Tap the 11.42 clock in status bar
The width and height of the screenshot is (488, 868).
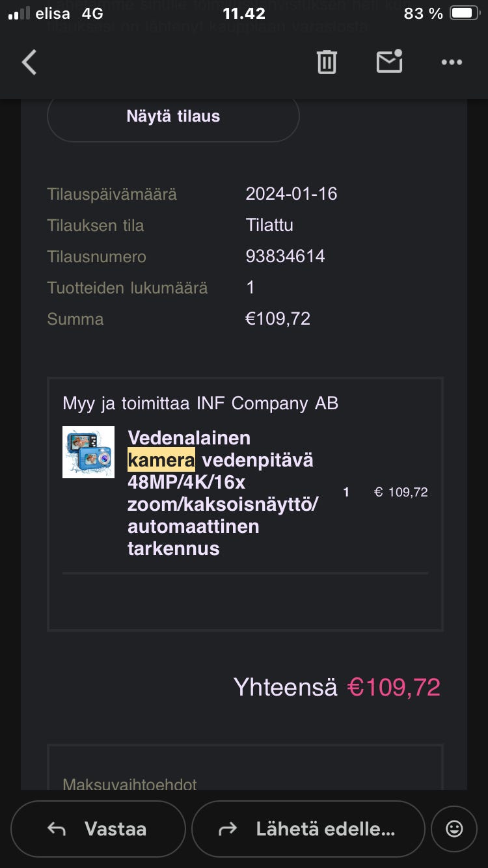pyautogui.click(x=244, y=14)
